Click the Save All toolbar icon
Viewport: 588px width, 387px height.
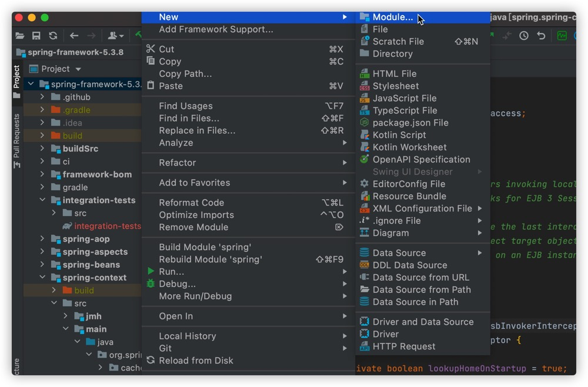tap(36, 36)
